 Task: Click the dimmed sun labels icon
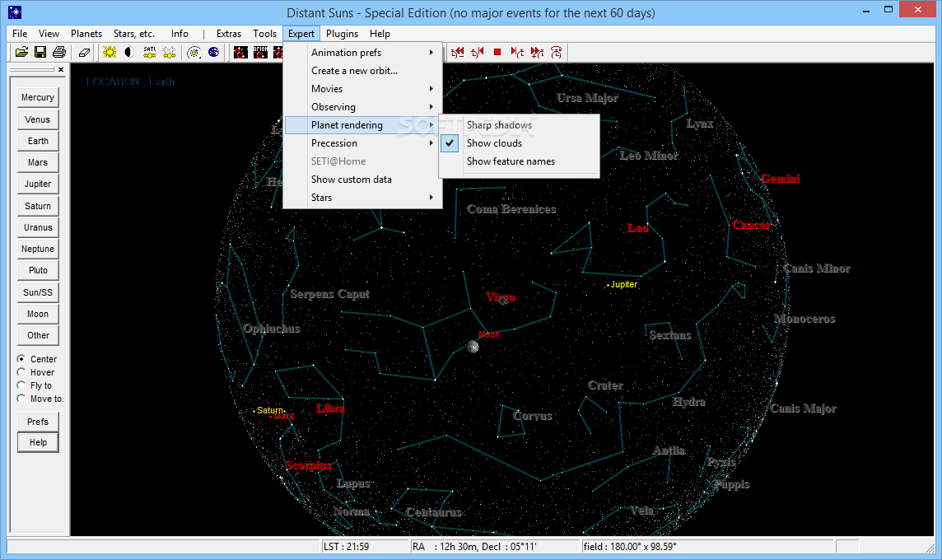pos(170,52)
